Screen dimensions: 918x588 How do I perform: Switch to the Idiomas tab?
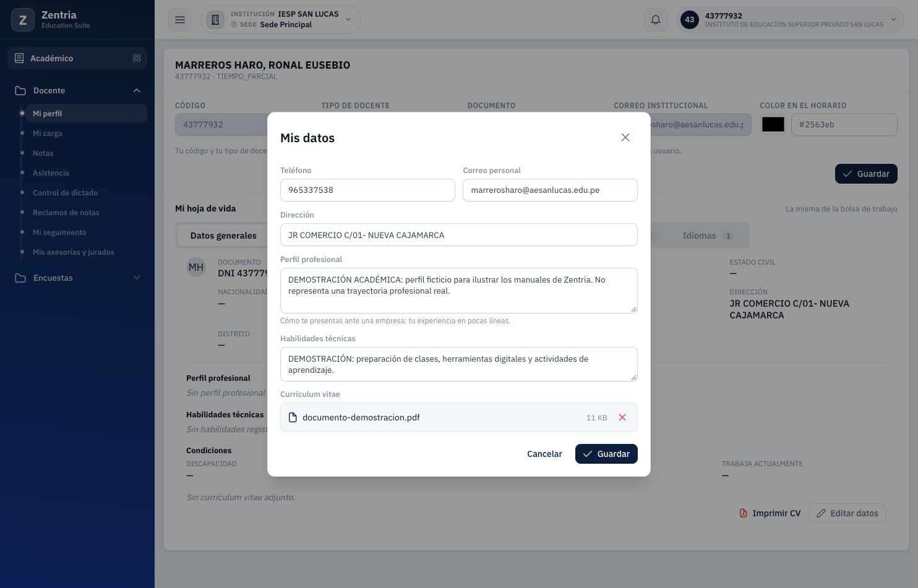[x=707, y=236]
